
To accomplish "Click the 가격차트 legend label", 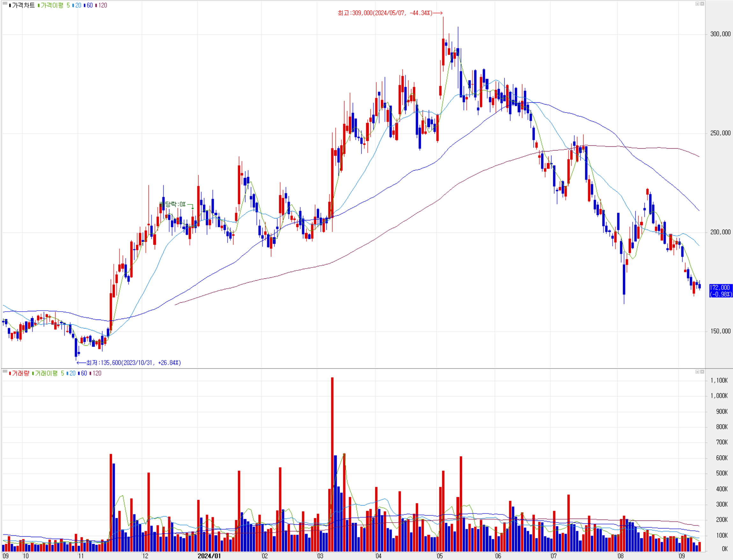I will point(23,5).
